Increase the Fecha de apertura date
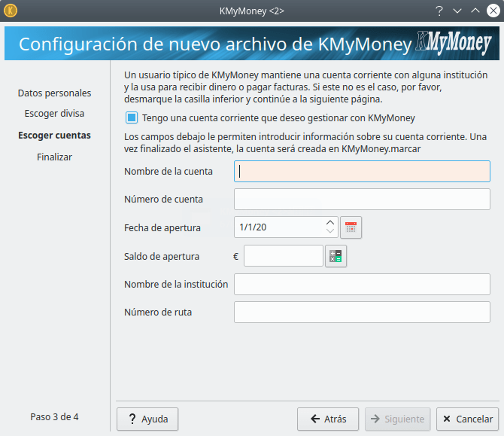Image resolution: width=504 pixels, height=436 pixels. coord(330,223)
